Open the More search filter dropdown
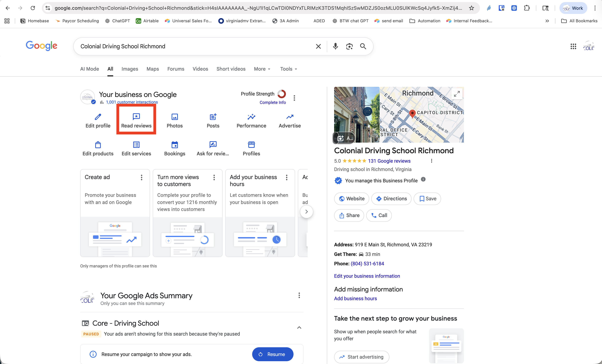 pos(262,69)
